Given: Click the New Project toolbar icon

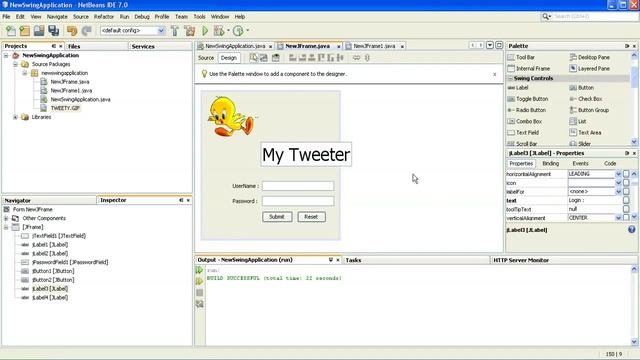Looking at the screenshot, I should pos(25,31).
